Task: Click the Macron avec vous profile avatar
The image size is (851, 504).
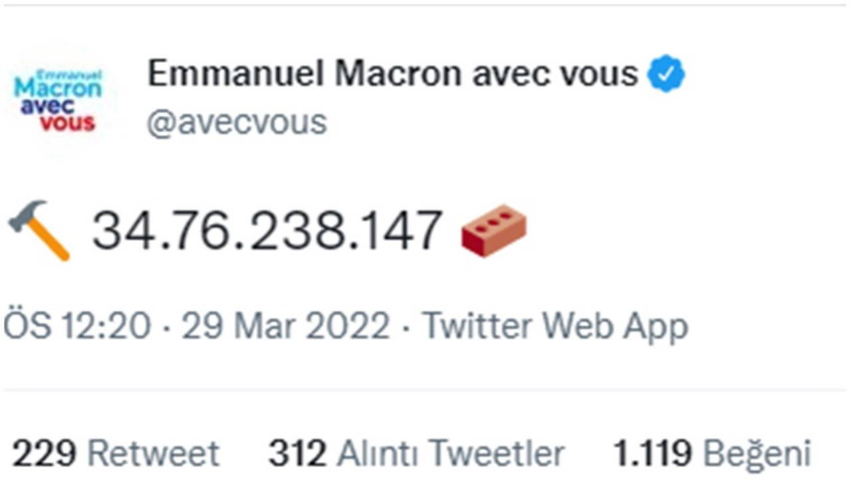Action: (59, 100)
